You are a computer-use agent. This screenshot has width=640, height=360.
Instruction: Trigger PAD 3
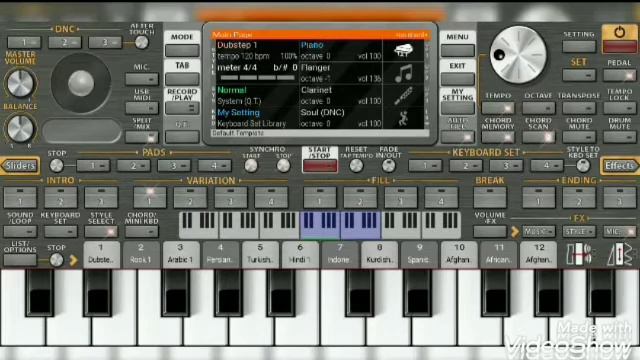click(x=174, y=166)
